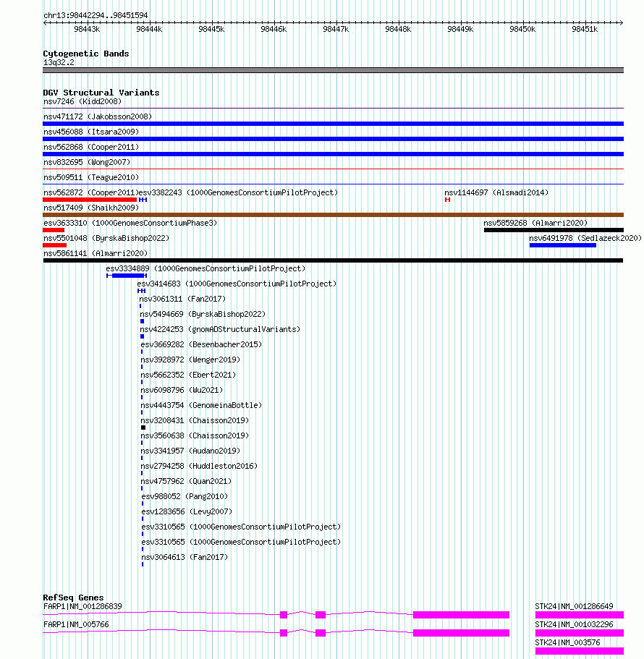The height and width of the screenshot is (659, 644).
Task: Open esv3633310 1000GenomesConsortiumPhase3 label
Action: point(130,223)
